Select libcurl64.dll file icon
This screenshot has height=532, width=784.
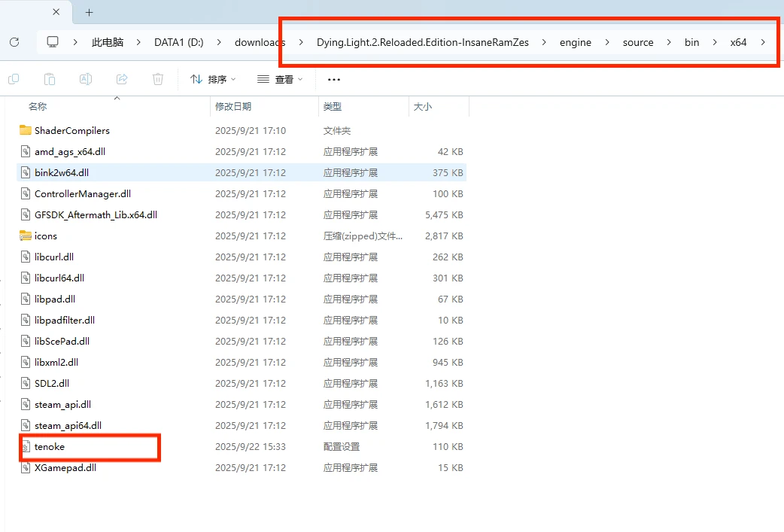point(26,278)
